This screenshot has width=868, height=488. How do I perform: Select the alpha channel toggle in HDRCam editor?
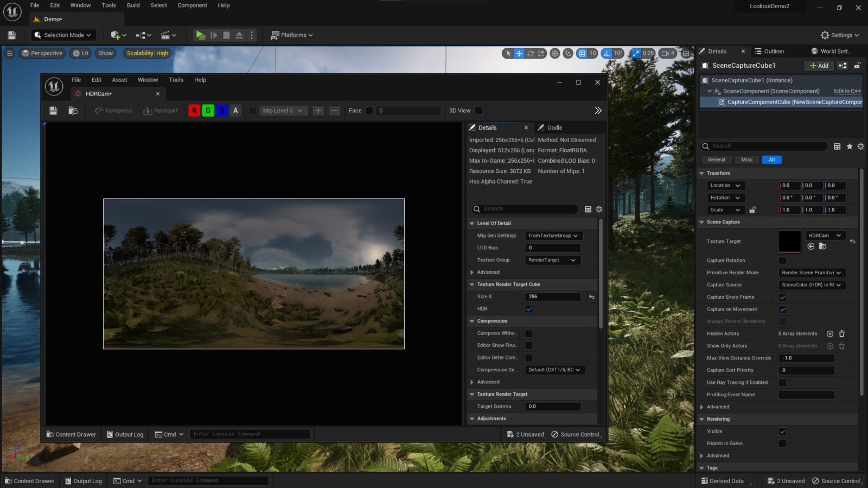235,110
